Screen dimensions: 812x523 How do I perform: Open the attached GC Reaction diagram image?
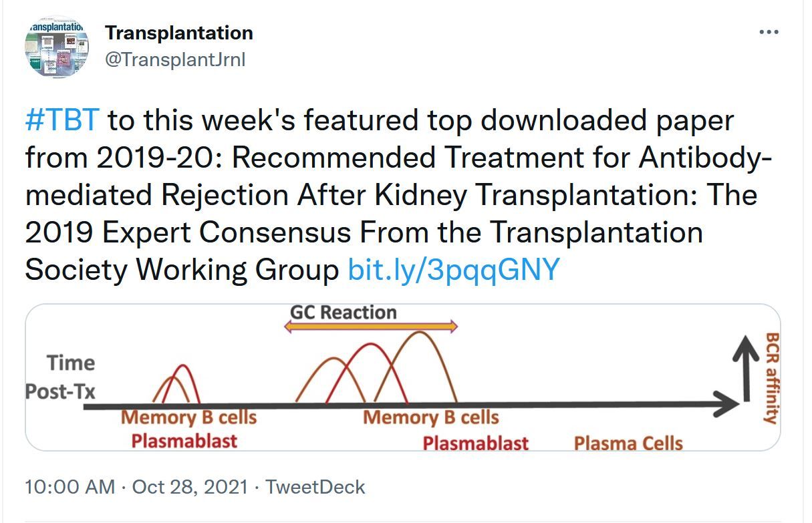[x=402, y=377]
